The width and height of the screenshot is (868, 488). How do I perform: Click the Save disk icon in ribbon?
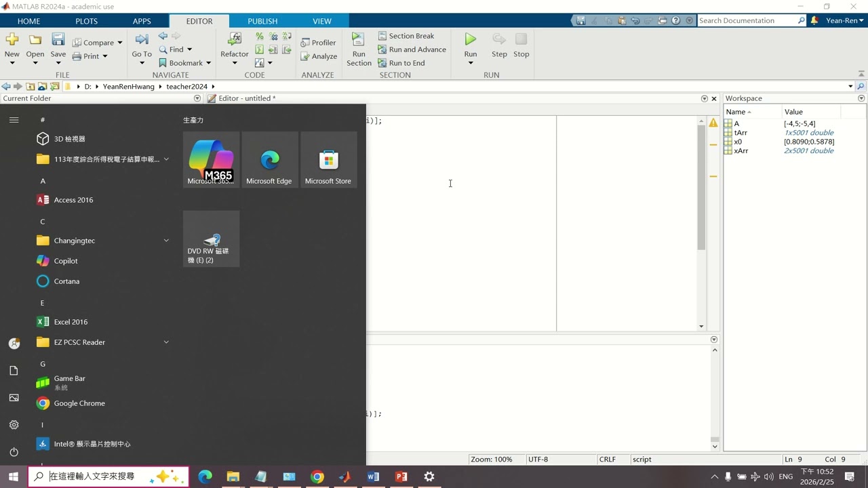[x=58, y=39]
